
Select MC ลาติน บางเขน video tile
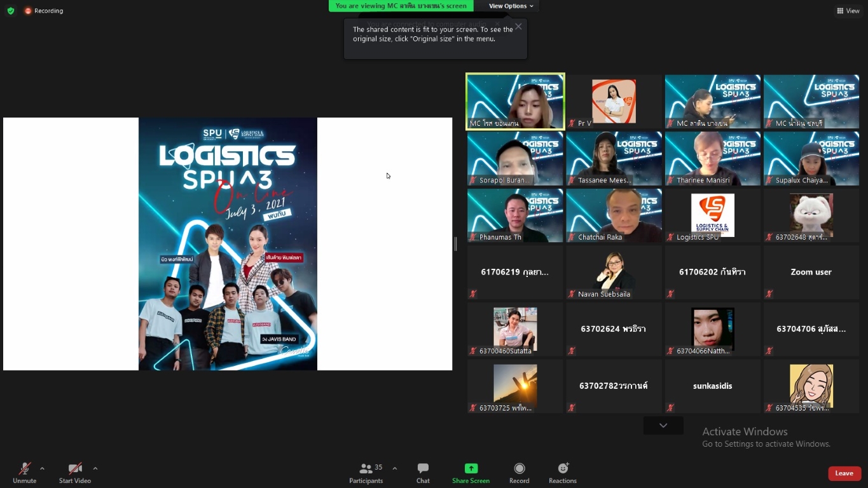(713, 102)
